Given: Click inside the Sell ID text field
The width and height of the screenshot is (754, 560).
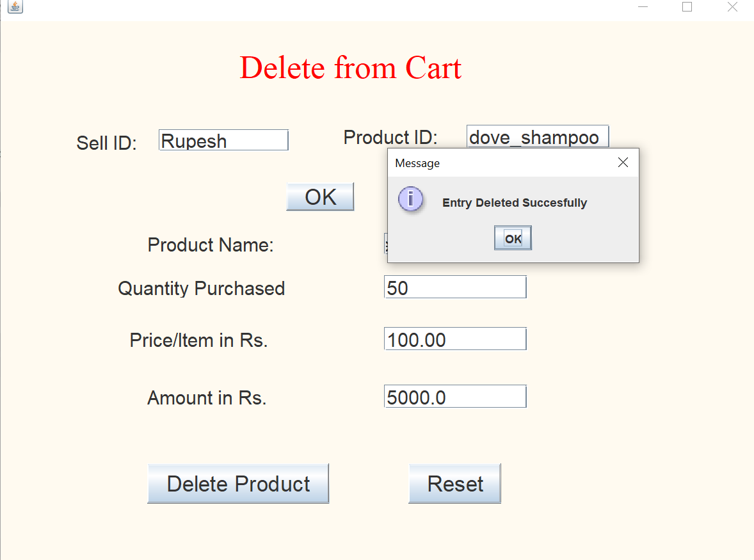Looking at the screenshot, I should [x=223, y=140].
